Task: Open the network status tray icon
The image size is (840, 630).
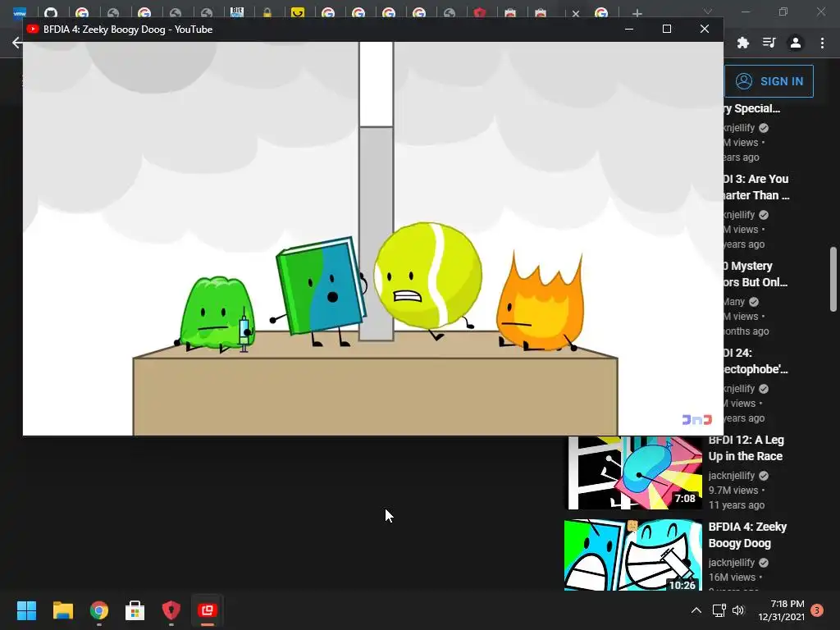Action: pyautogui.click(x=719, y=610)
